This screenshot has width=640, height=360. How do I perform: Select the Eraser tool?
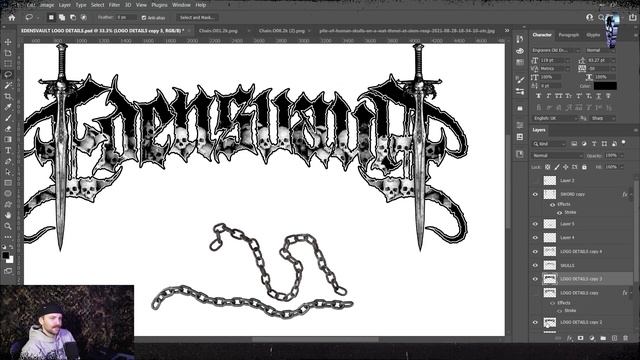pos(8,129)
